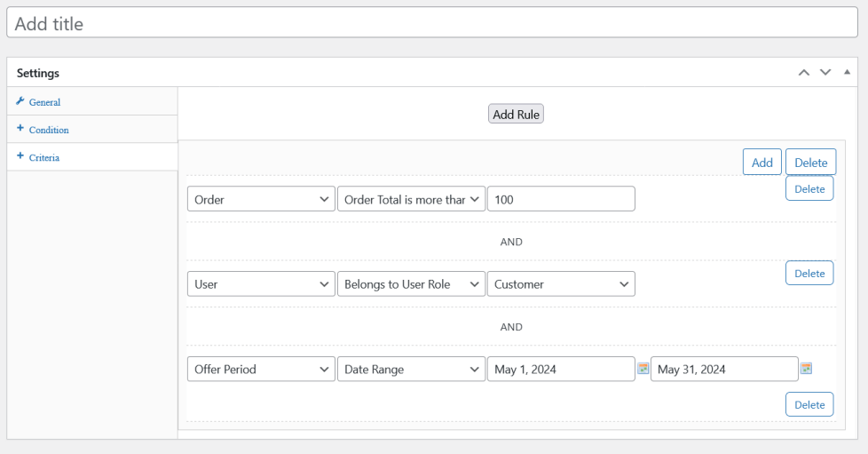Open calendar picker beside May 1, 2024
Image resolution: width=868 pixels, height=454 pixels.
click(643, 369)
